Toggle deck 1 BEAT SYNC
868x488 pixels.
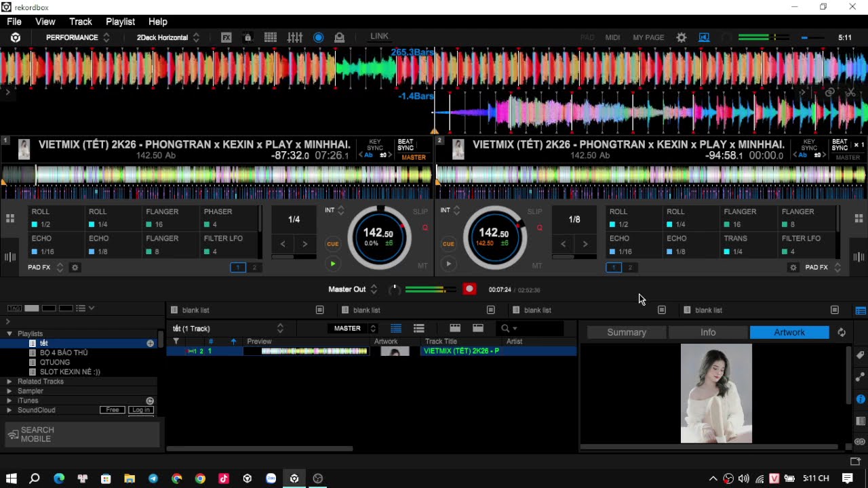coord(406,145)
